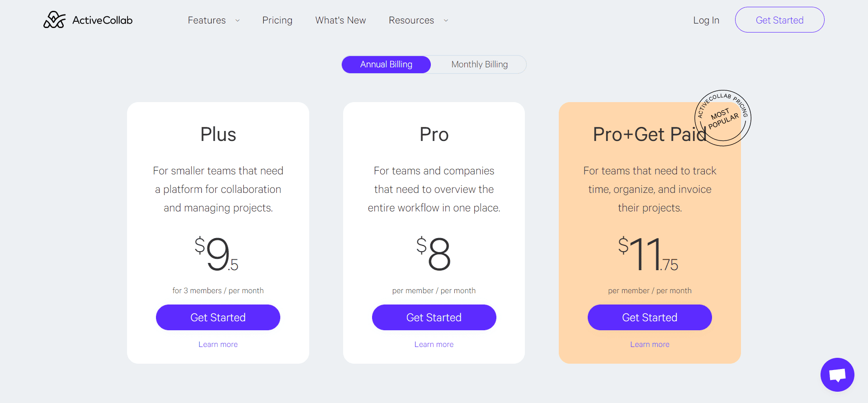Click the ActiveCollab brand name text
The width and height of the screenshot is (868, 403).
point(103,20)
